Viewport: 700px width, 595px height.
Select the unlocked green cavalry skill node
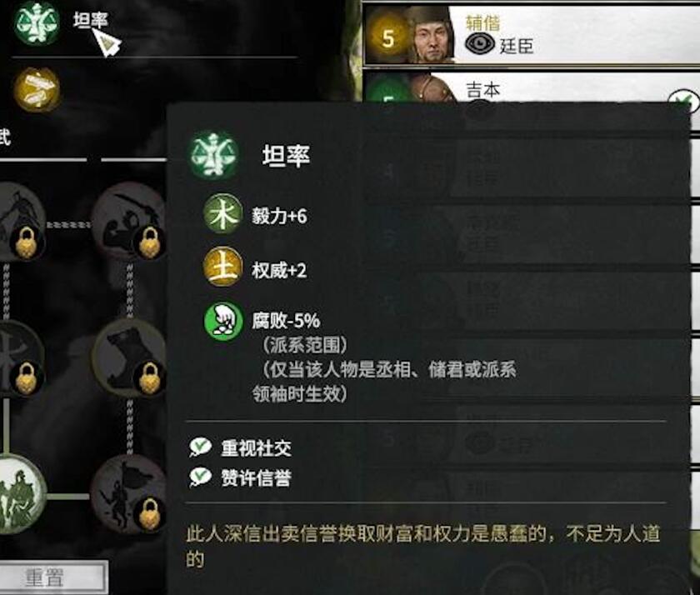point(17,493)
